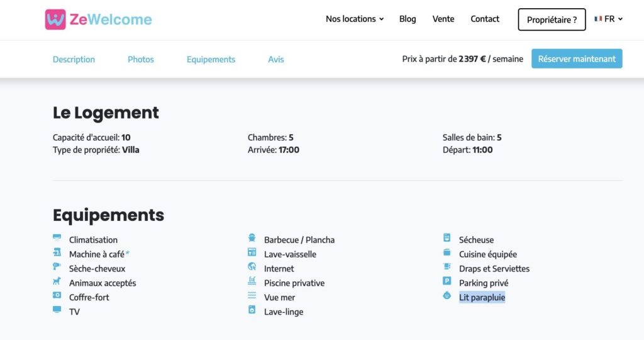Open the FR language selector
The width and height of the screenshot is (644, 340).
point(608,19)
